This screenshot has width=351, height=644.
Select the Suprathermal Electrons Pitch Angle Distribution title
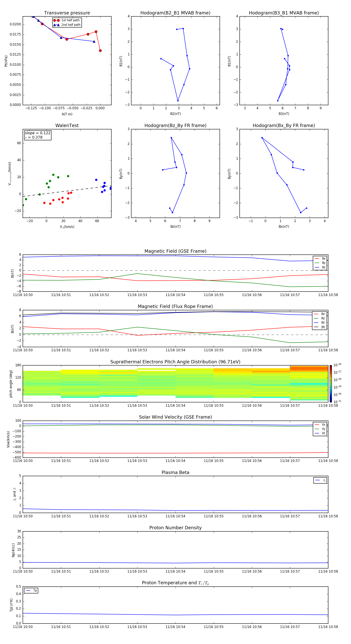click(x=175, y=362)
